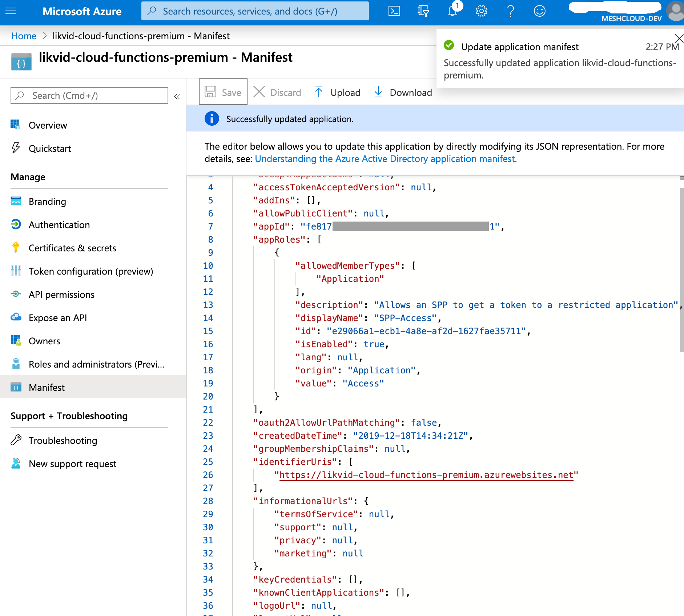Click line number 22 in the gutter

[208, 423]
